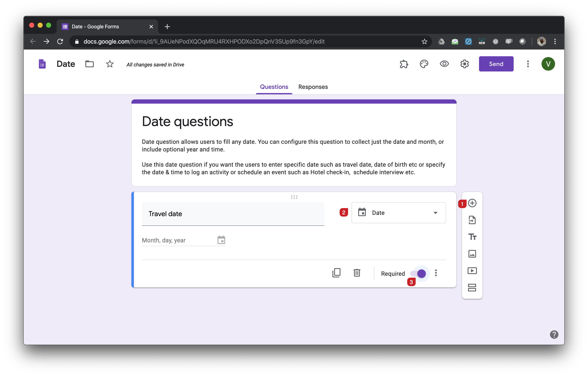Add a title and description block
Screen dimensions: 588x376
click(x=472, y=237)
